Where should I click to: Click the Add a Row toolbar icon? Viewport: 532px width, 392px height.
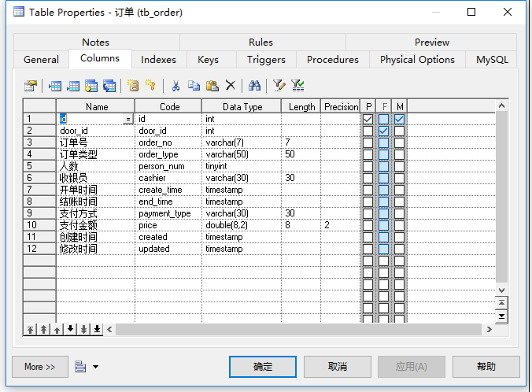tap(73, 86)
